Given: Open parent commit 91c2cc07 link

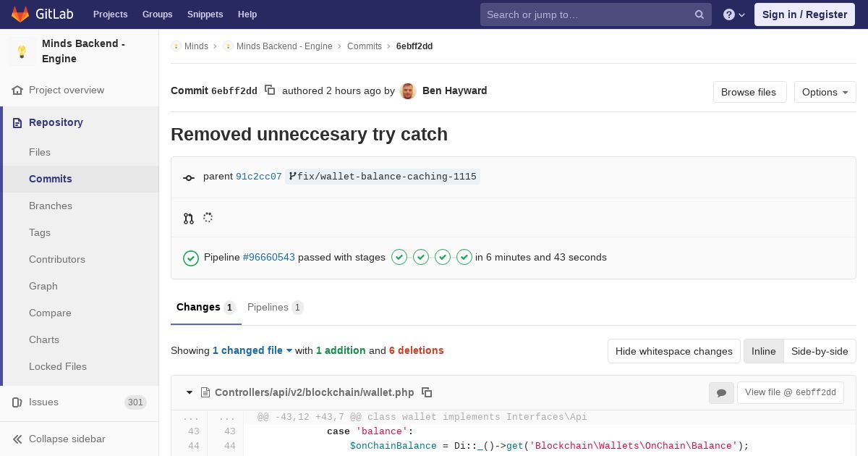Looking at the screenshot, I should pos(259,177).
